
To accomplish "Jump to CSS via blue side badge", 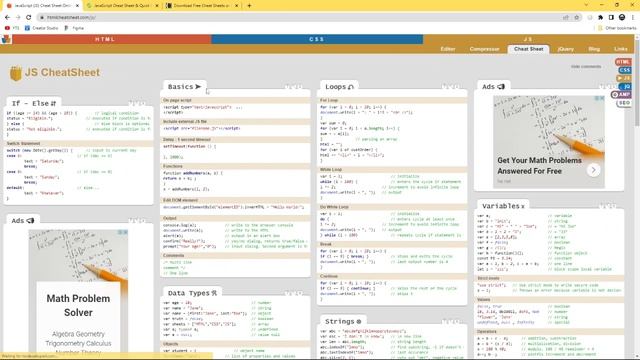I will [x=624, y=70].
